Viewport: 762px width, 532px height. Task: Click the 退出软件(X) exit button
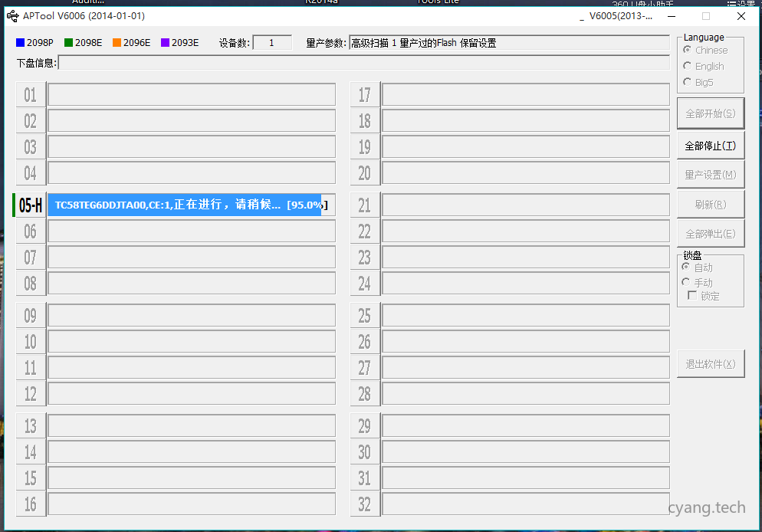[x=711, y=364]
